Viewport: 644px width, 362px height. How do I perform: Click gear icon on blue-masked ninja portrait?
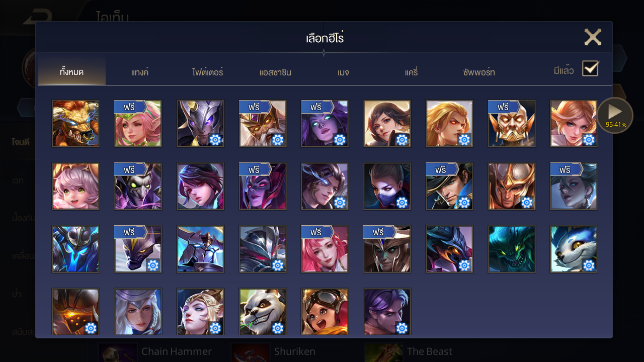[x=402, y=203]
